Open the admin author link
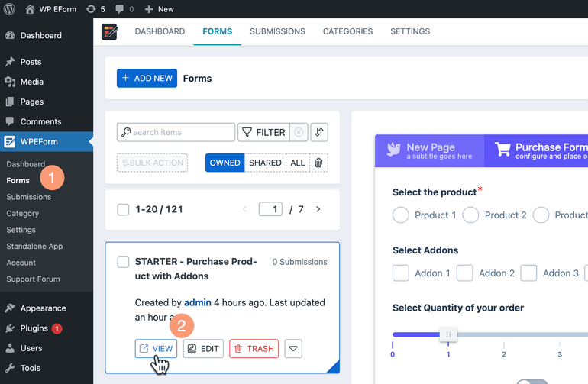 click(198, 302)
